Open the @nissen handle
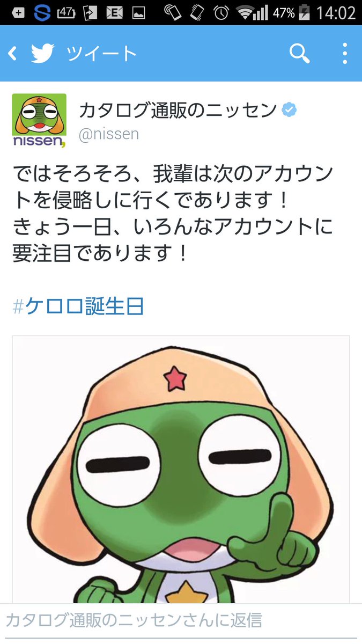Viewport: 362px width, 644px height. 109,134
